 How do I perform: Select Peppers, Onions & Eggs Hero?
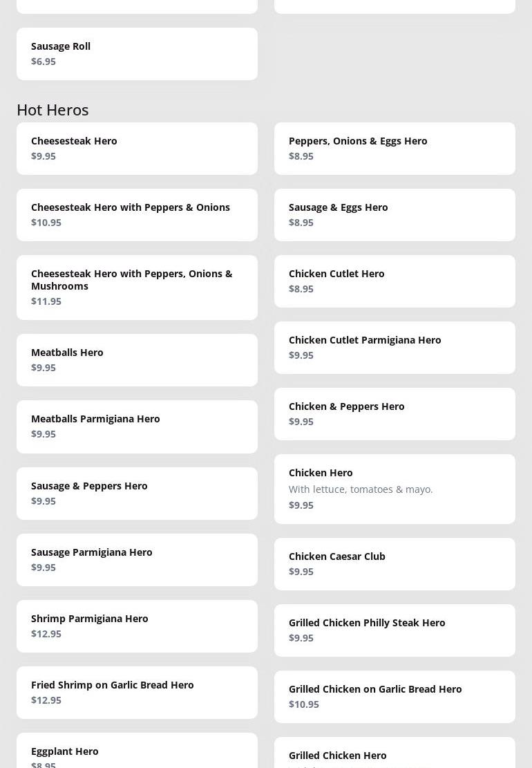click(395, 149)
